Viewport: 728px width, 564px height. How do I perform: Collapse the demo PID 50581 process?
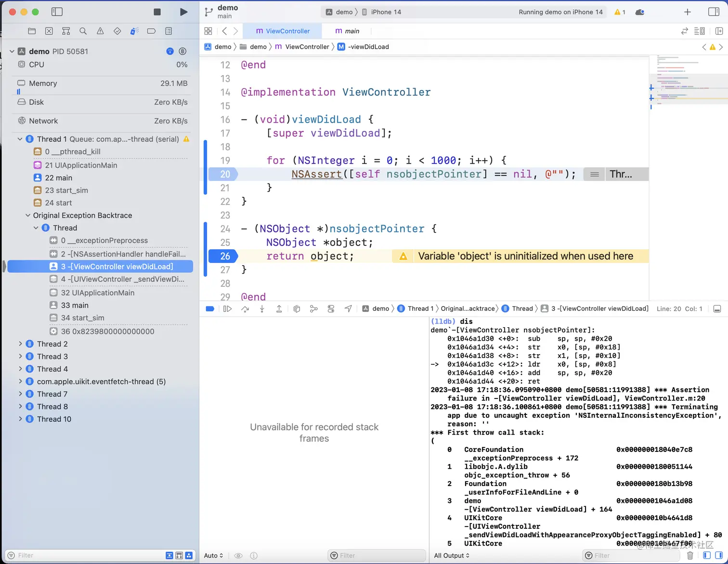tap(12, 51)
